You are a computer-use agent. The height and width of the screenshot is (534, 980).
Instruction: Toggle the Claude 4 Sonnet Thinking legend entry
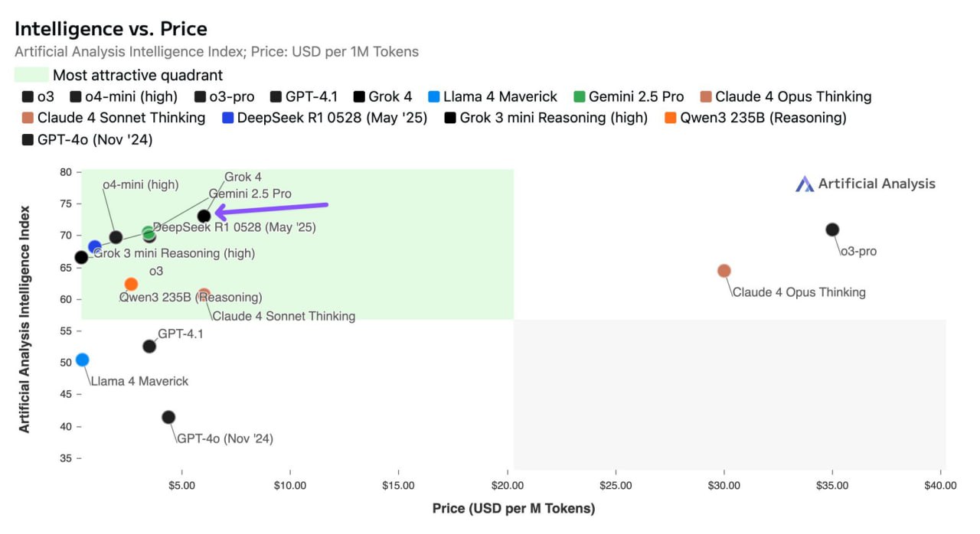click(113, 118)
